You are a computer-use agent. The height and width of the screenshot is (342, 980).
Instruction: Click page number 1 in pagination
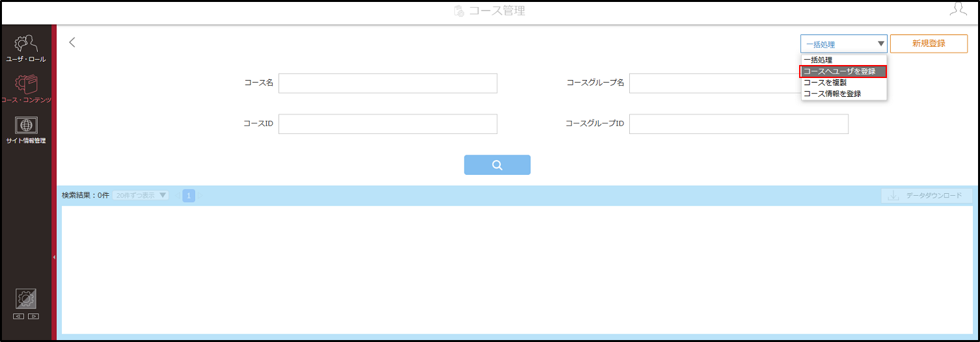point(189,195)
